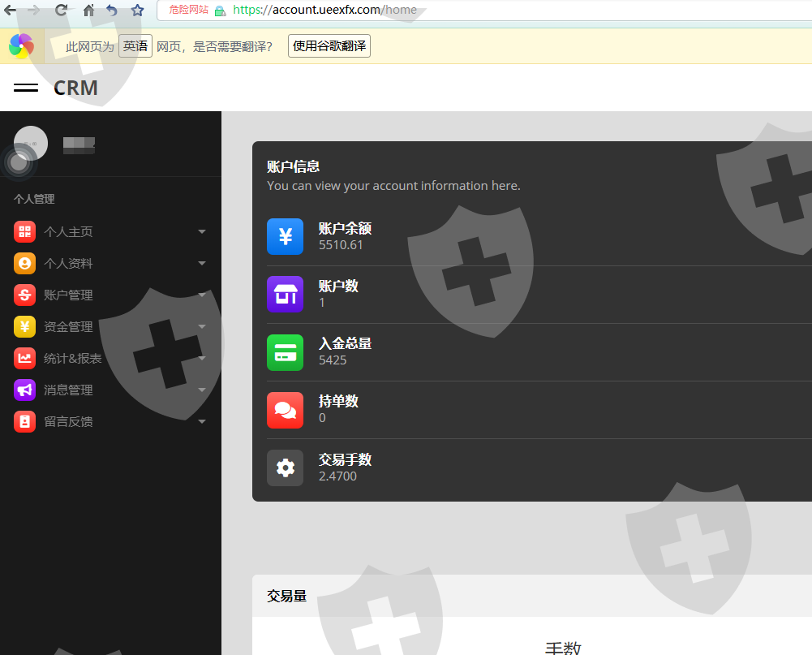The height and width of the screenshot is (655, 812).
Task: Expand the 个人资料 sidebar dropdown arrow
Action: click(x=202, y=264)
